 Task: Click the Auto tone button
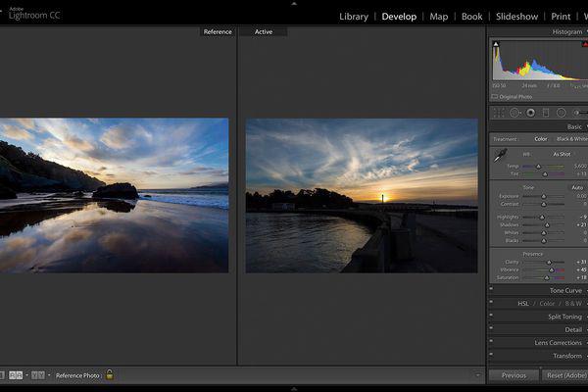coord(577,187)
